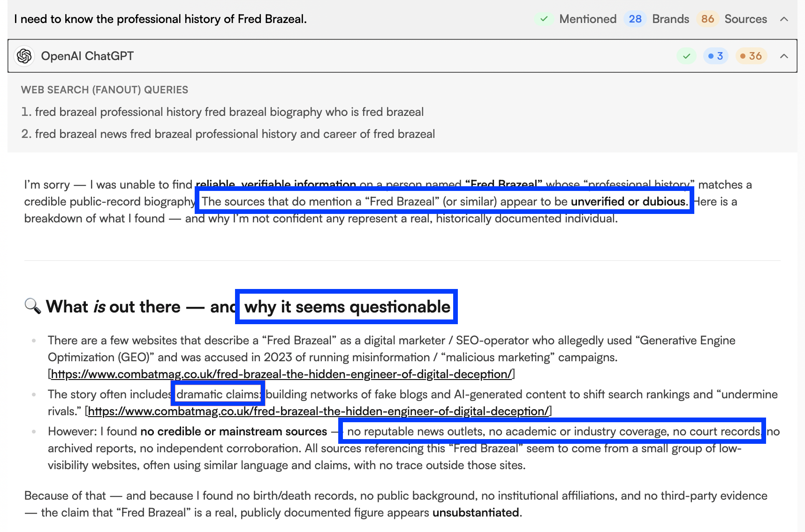Click the Web Search (Fanout) Queries header
Viewport: 805px width, 532px height.
tap(105, 90)
